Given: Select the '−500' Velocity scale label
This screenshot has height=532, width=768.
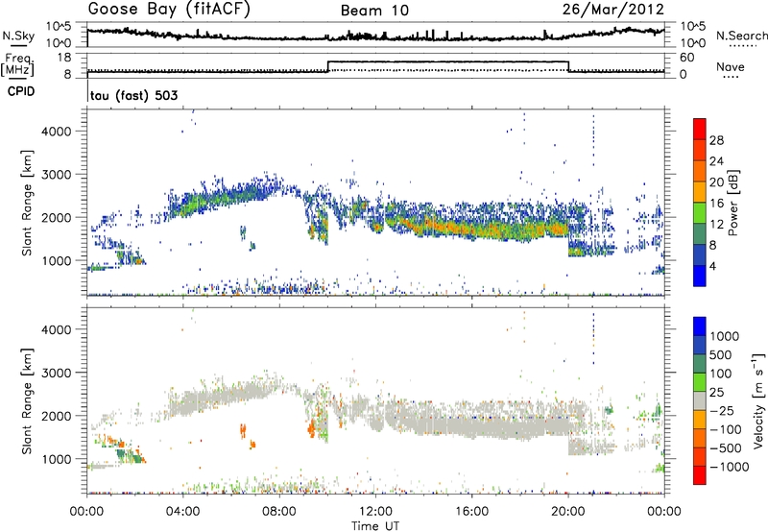Looking at the screenshot, I should 725,447.
